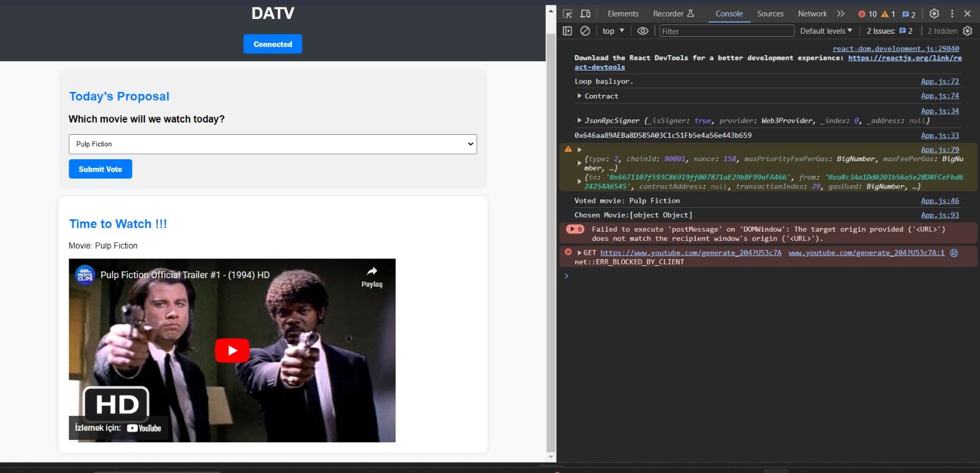This screenshot has height=473, width=980.
Task: Open App.js:34 source link
Action: click(x=940, y=111)
